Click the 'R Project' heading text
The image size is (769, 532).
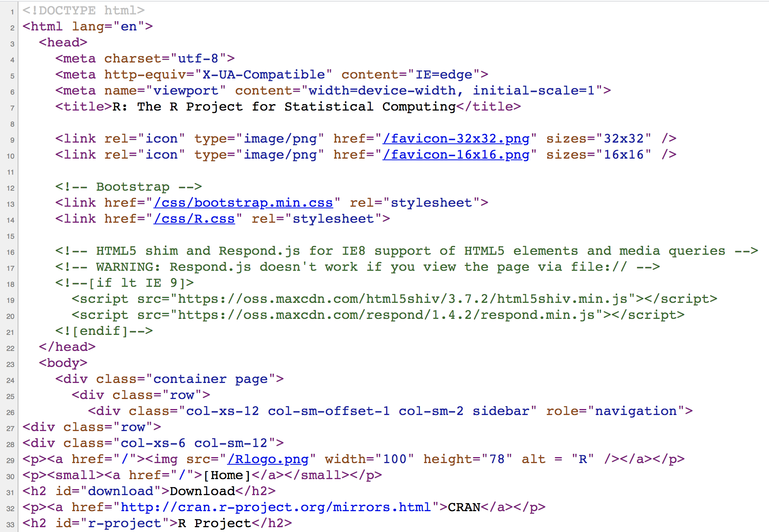coord(215,523)
